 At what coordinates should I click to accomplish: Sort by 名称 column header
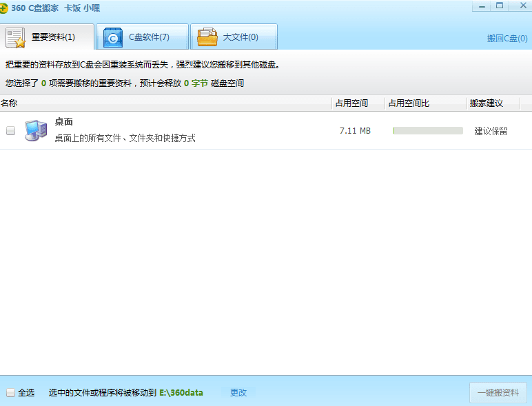tap(9, 103)
